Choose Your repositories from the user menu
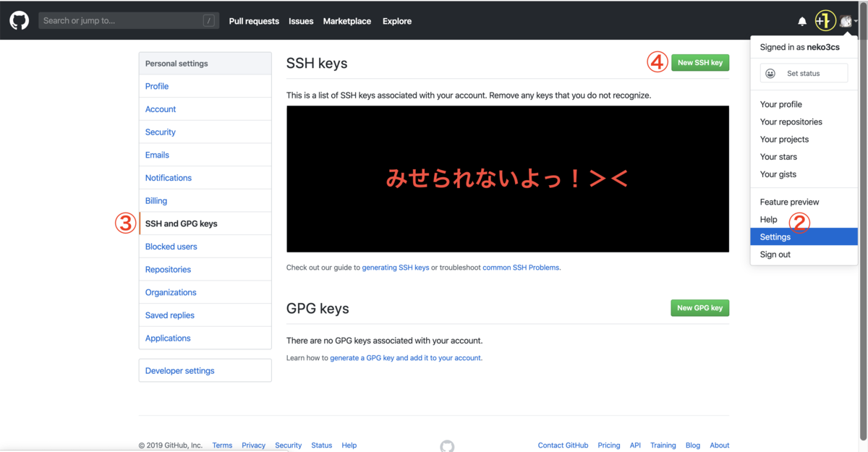 (x=804, y=121)
